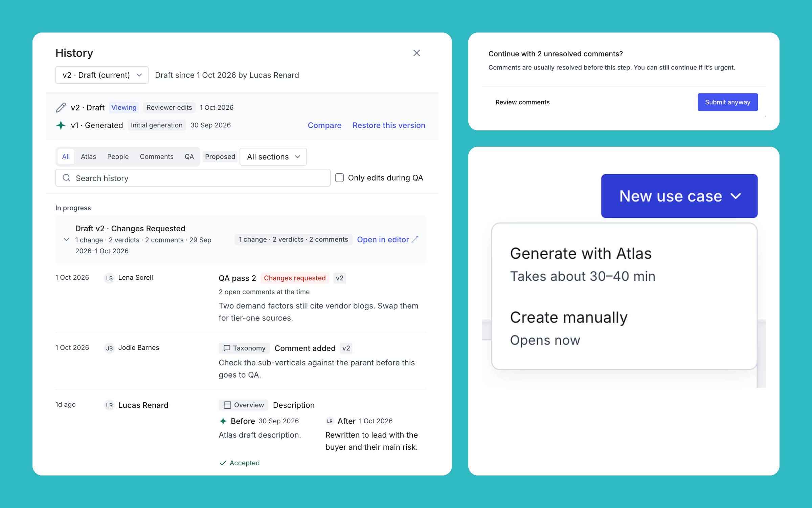812x508 pixels.
Task: Close the History panel
Action: 416,53
